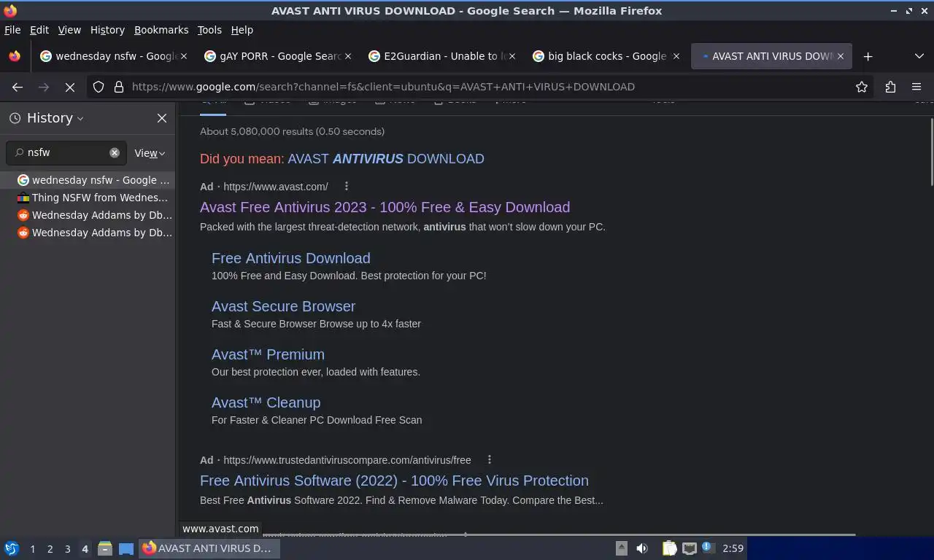The height and width of the screenshot is (560, 934).
Task: Open 'Avast Free Antivirus 2023' ad link
Action: click(x=385, y=207)
